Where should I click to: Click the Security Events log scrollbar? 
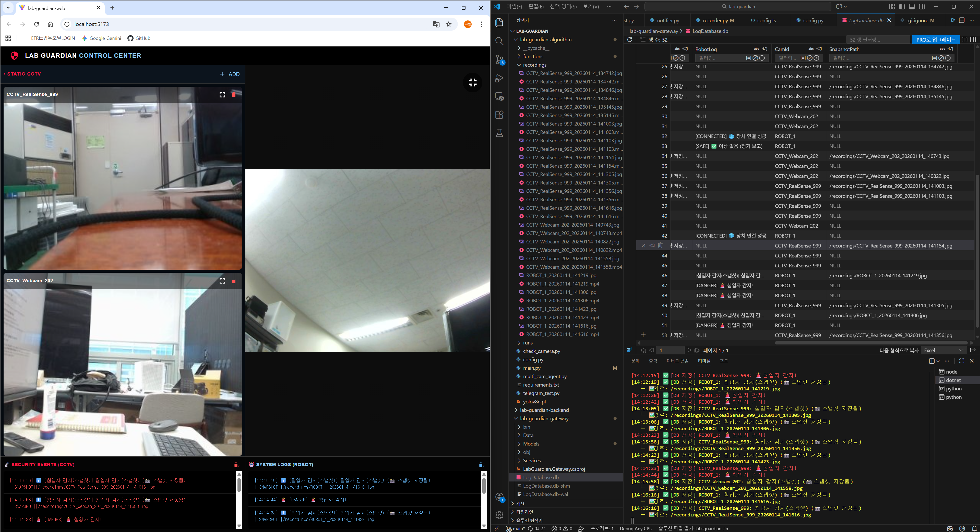(x=239, y=486)
